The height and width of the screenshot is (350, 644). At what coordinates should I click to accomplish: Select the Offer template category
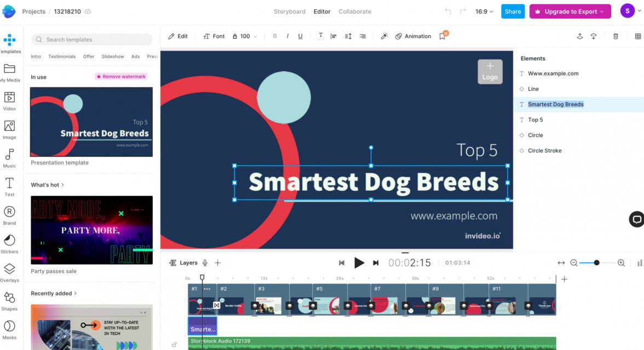[x=89, y=57]
